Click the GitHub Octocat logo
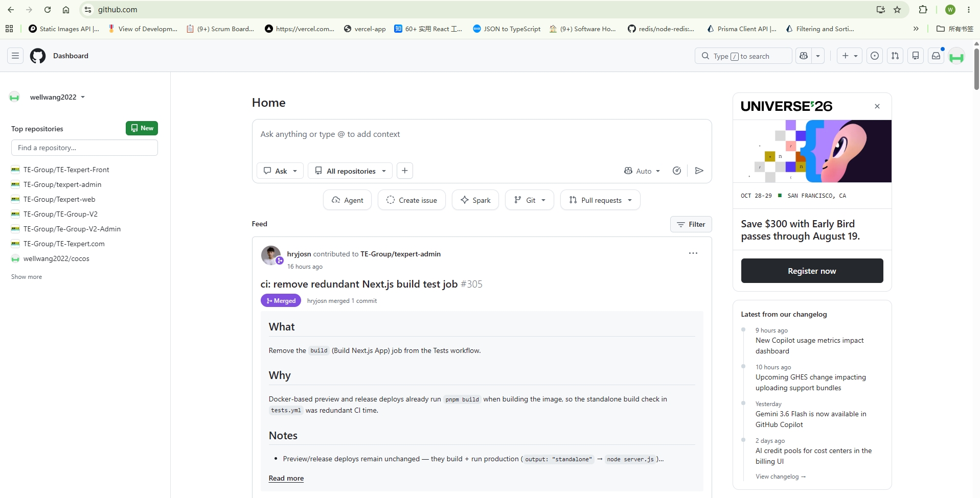This screenshot has width=980, height=498. [x=38, y=56]
